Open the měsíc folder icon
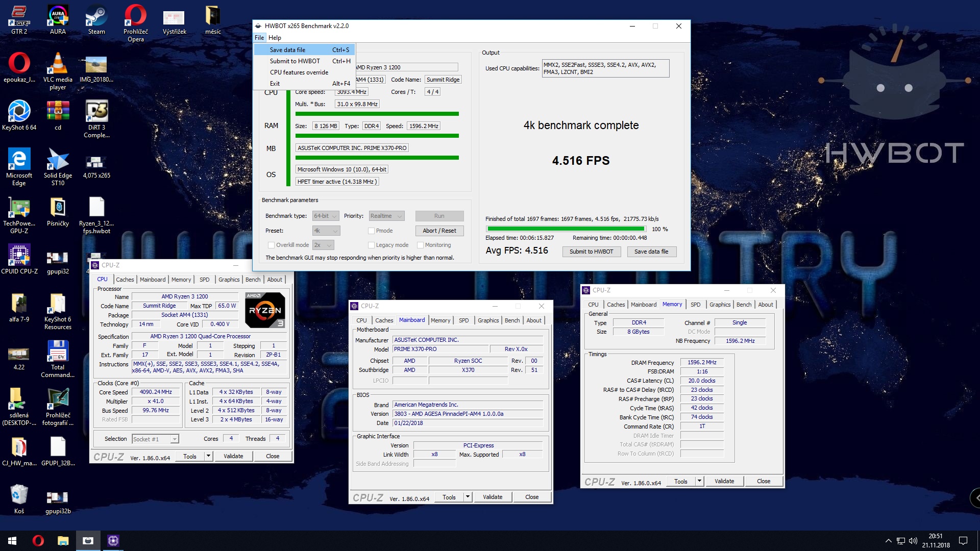This screenshot has width=980, height=551. 213,20
